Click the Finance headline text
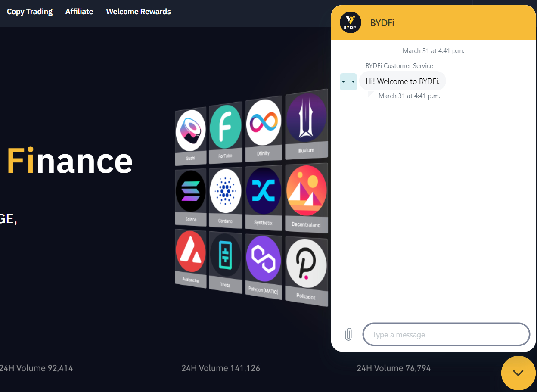The image size is (537, 392). (x=70, y=161)
